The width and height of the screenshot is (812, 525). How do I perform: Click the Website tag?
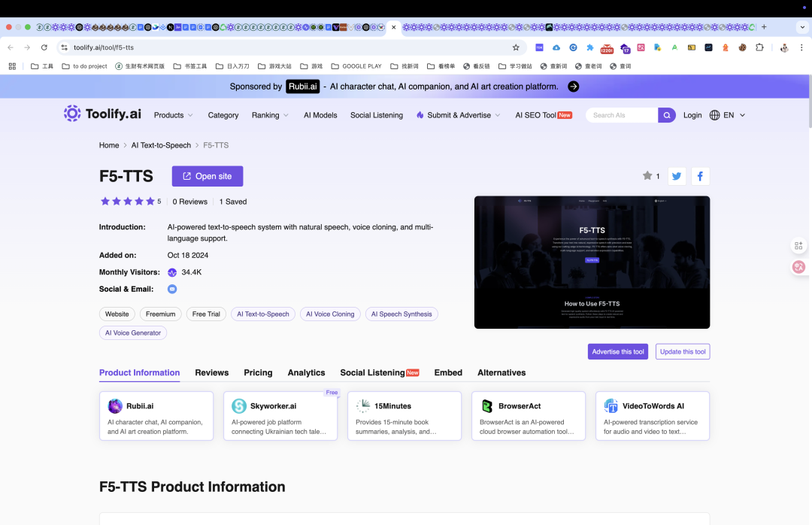117,314
